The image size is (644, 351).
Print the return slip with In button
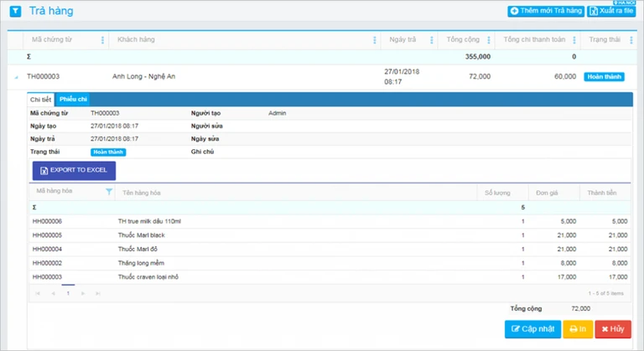click(578, 329)
